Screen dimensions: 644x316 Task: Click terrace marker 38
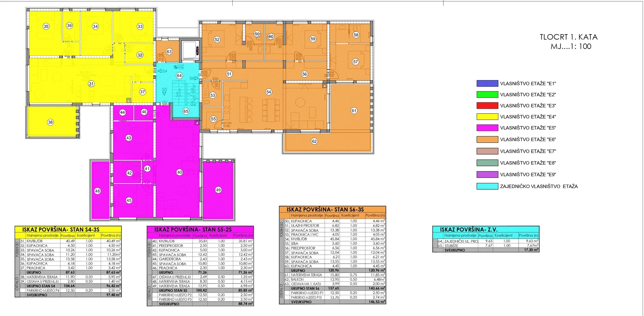point(50,122)
